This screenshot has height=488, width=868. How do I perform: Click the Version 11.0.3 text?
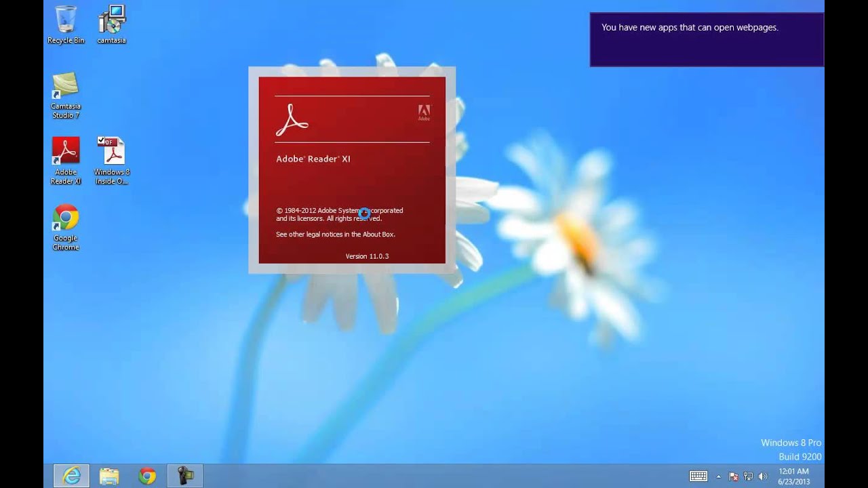(367, 256)
